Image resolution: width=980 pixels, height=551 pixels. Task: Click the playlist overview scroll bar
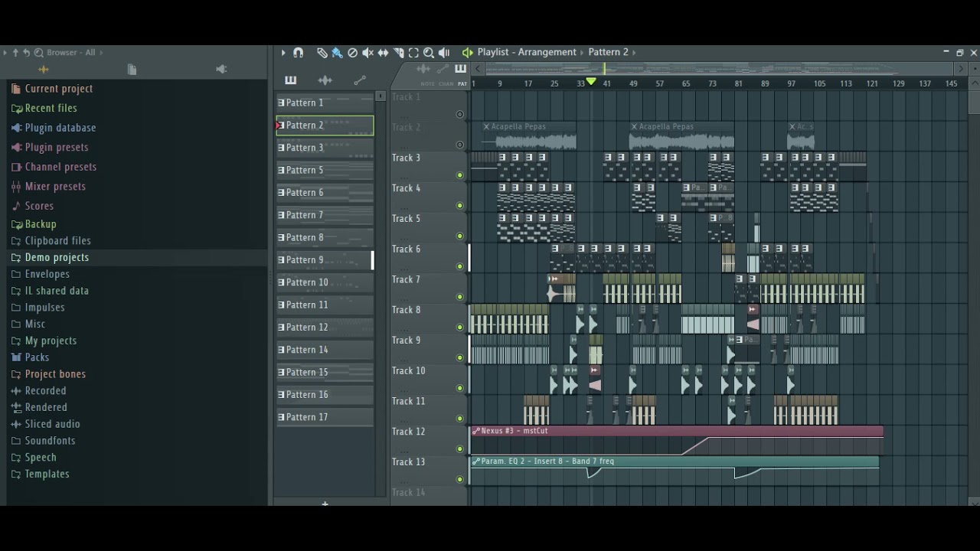(720, 69)
